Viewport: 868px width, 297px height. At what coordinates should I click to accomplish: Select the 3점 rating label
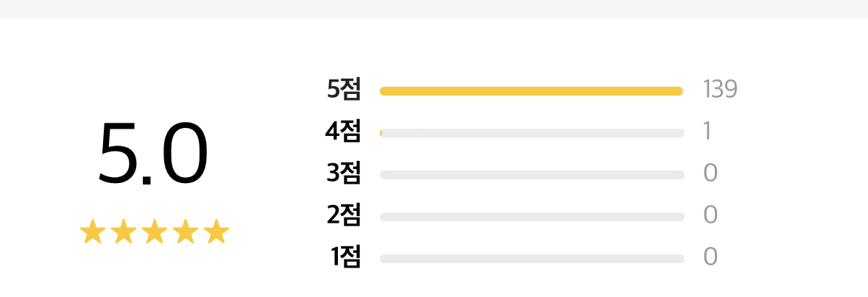click(x=344, y=173)
